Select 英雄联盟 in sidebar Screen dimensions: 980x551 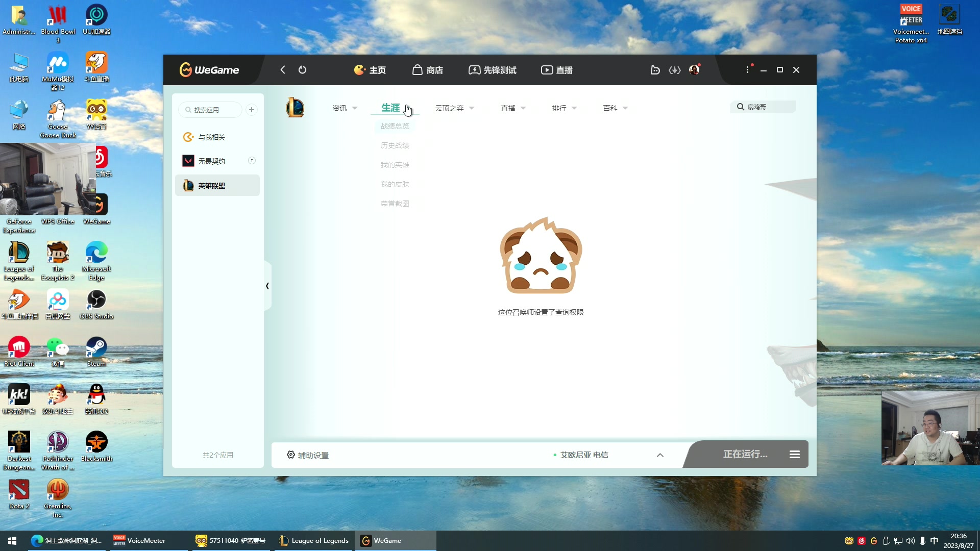tap(217, 185)
